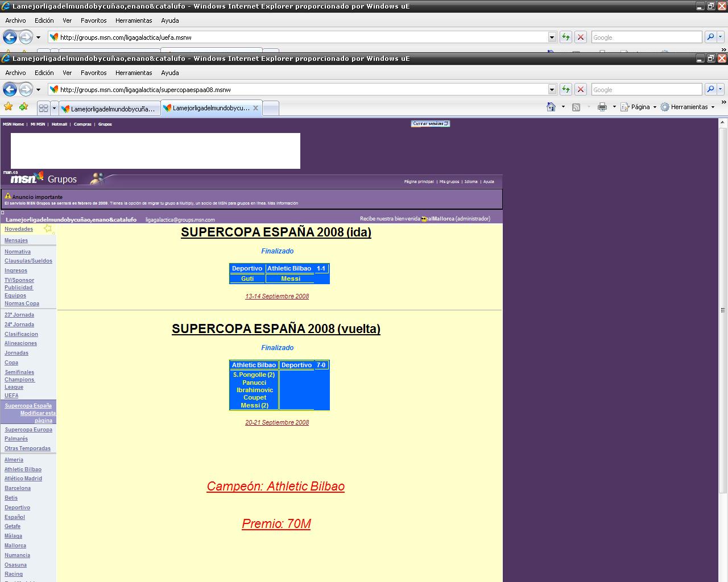Expand the front window's address bar dropdown
This screenshot has width=728, height=582.
click(552, 89)
